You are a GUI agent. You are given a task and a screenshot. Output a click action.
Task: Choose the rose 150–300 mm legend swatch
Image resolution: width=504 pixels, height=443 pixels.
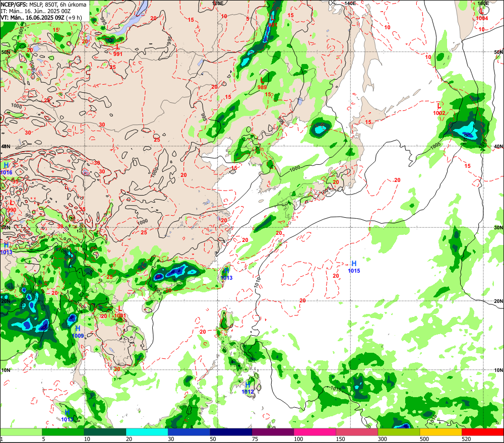[357, 432]
